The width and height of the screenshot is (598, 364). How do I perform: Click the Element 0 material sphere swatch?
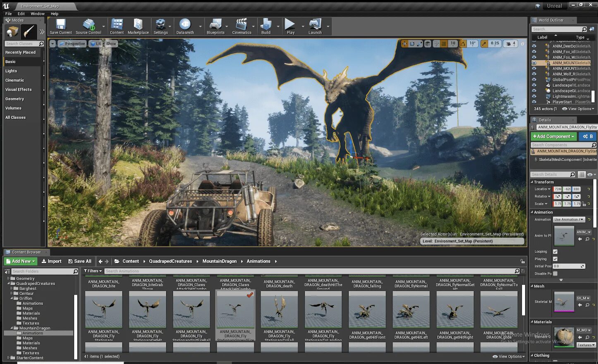point(564,337)
